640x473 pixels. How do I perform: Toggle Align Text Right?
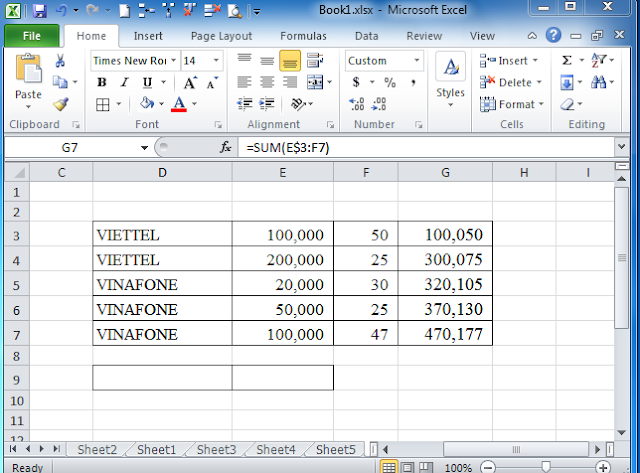(x=290, y=82)
